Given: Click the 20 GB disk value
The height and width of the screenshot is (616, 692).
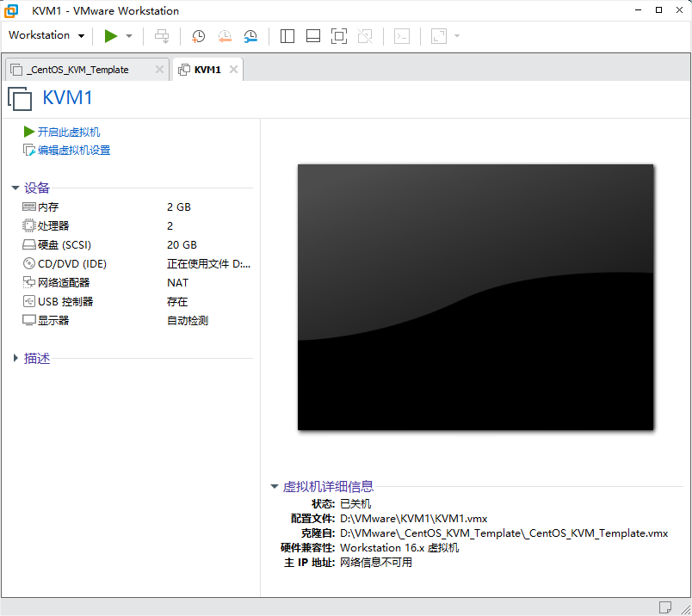Looking at the screenshot, I should [182, 245].
